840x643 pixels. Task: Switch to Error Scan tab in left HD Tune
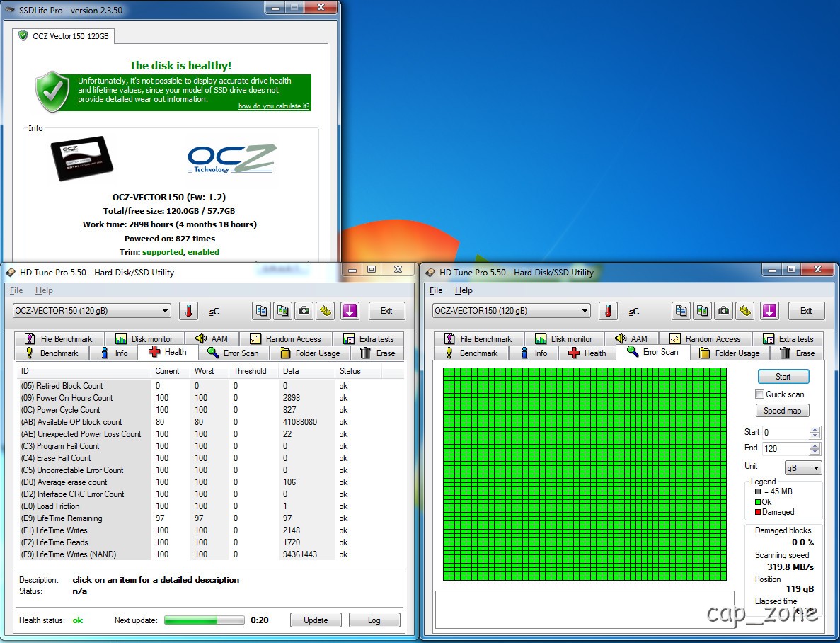(x=234, y=353)
